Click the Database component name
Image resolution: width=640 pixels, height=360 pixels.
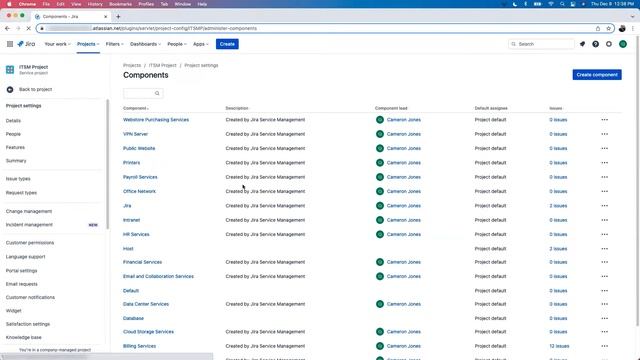click(x=133, y=318)
